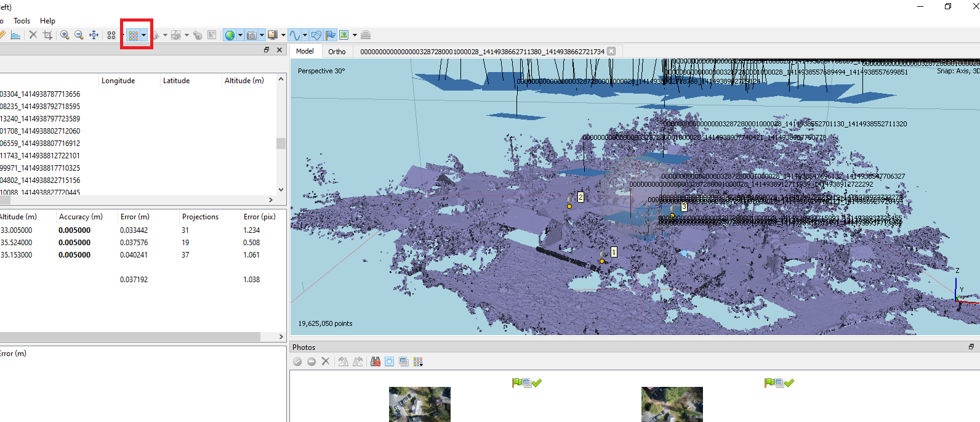Open the Show Cameras dropdown arrow

coord(262,35)
